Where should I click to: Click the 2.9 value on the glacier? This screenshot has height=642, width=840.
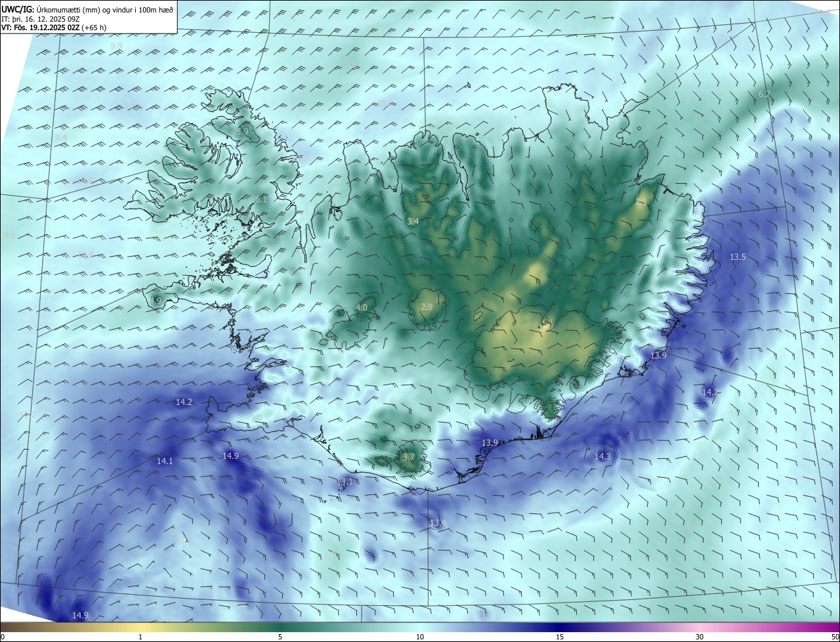tap(427, 307)
